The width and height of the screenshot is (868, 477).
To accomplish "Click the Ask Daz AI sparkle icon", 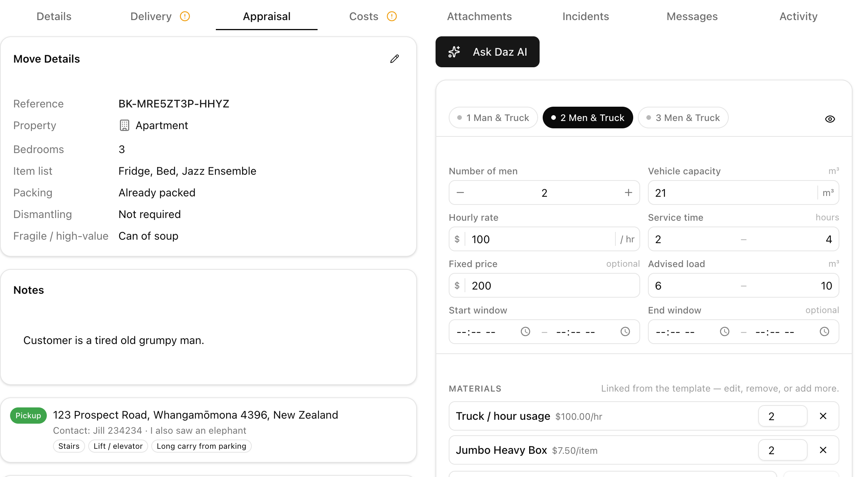I will tap(454, 52).
